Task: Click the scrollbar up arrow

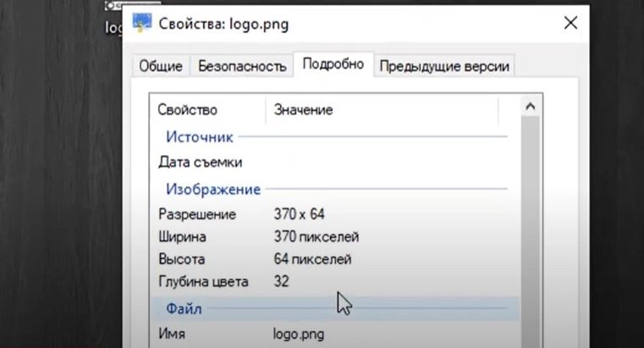Action: coord(531,107)
